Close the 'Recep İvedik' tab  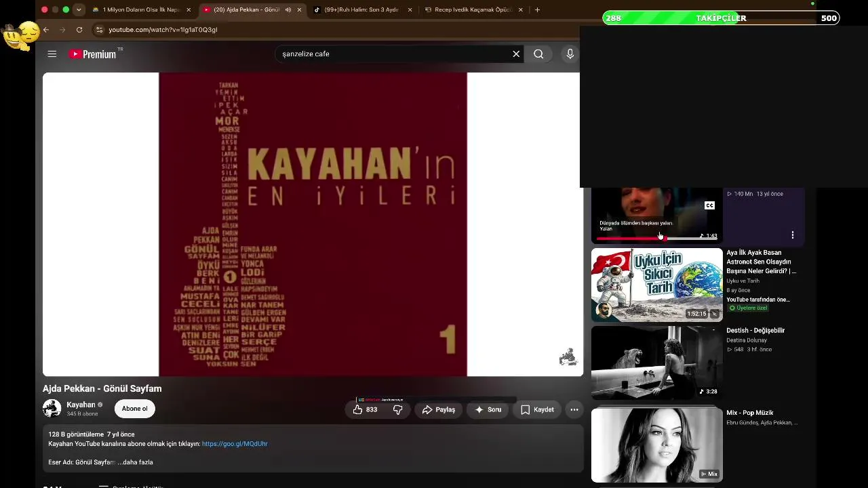[x=521, y=9]
